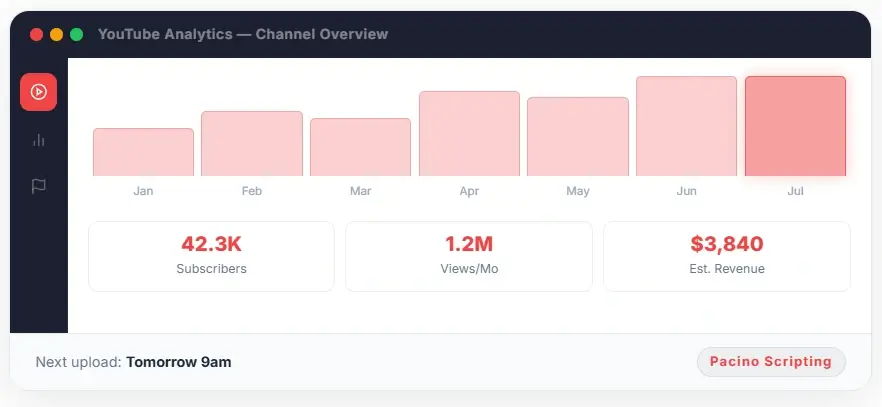This screenshot has height=407, width=882.
Task: Click the Jan axis label
Action: [143, 191]
